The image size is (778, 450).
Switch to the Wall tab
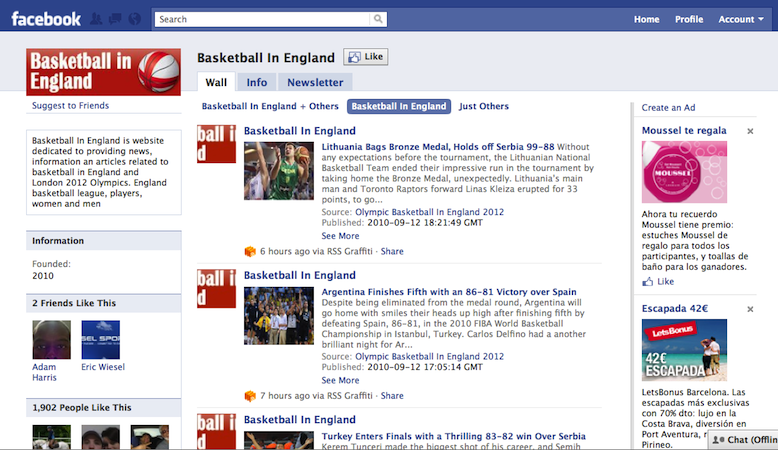tap(216, 82)
